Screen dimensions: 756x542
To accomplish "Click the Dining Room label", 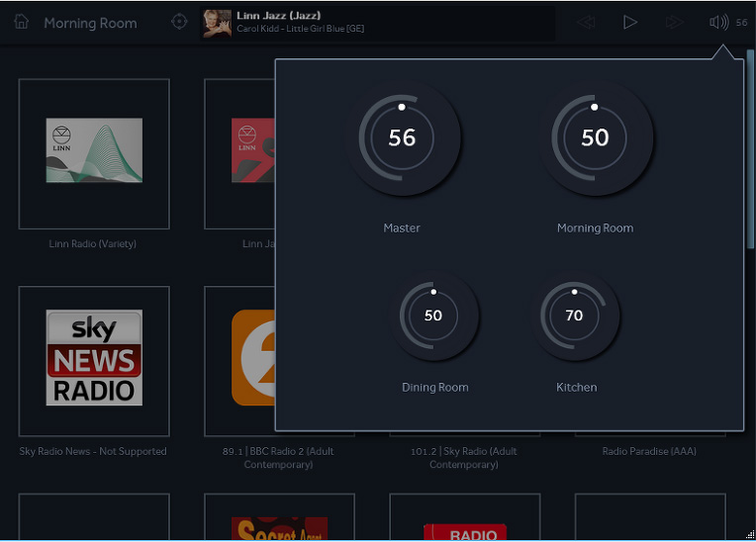I will pos(434,388).
